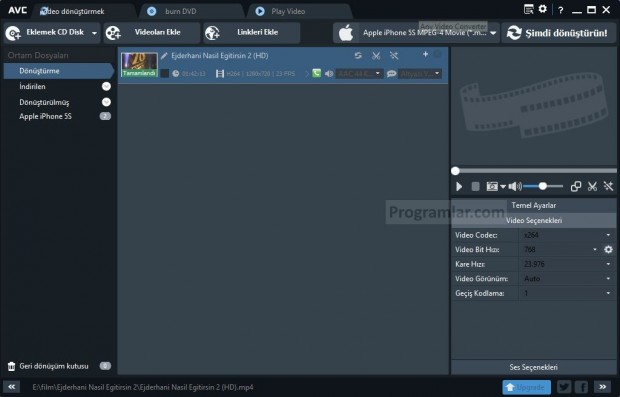The height and width of the screenshot is (397, 620).
Task: Click the Apple logo profile icon
Action: coord(346,33)
